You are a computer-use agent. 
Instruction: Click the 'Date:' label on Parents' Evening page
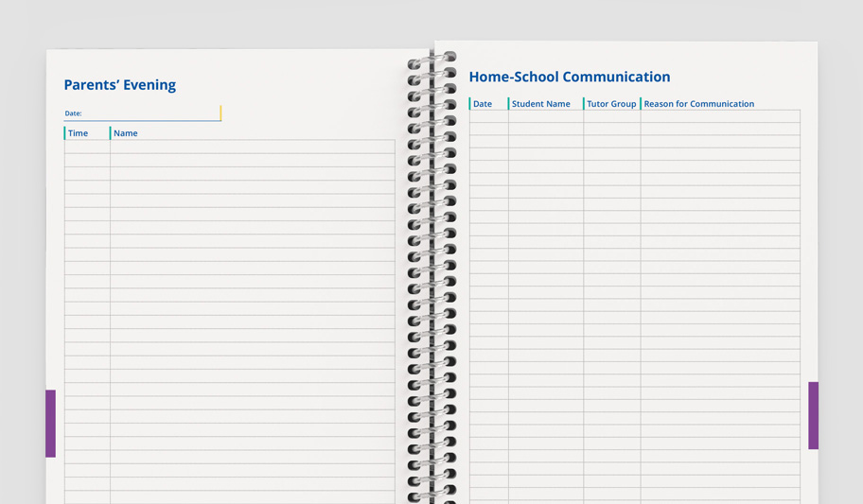click(x=73, y=113)
